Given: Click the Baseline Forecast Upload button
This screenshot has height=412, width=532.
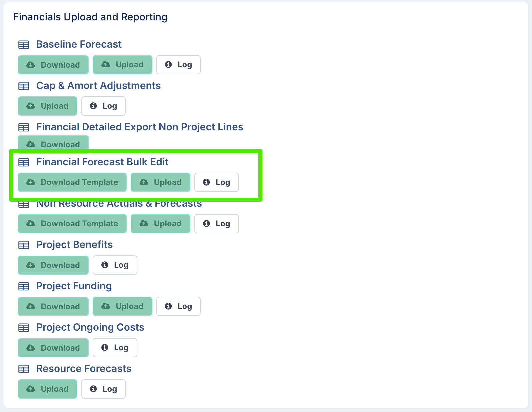Looking at the screenshot, I should (x=122, y=65).
